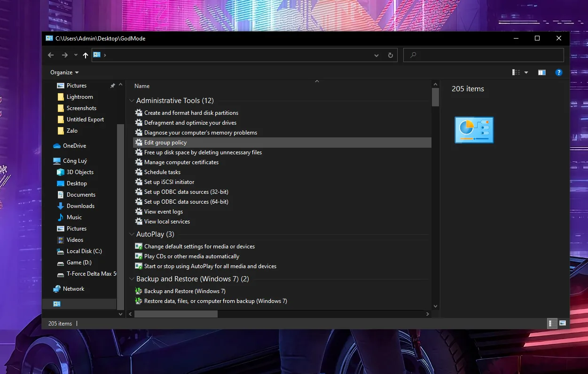Collapse the Backup and Restore (Windows 7) group
588x374 pixels.
point(131,279)
